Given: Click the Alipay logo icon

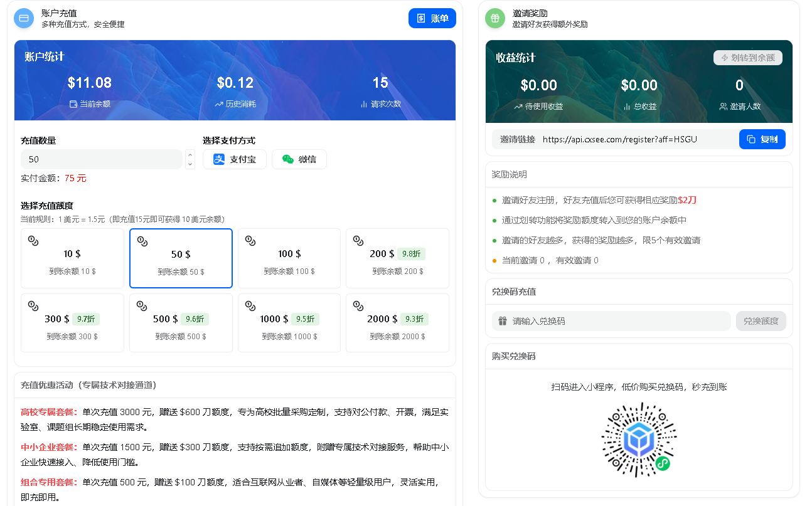Looking at the screenshot, I should pyautogui.click(x=219, y=159).
